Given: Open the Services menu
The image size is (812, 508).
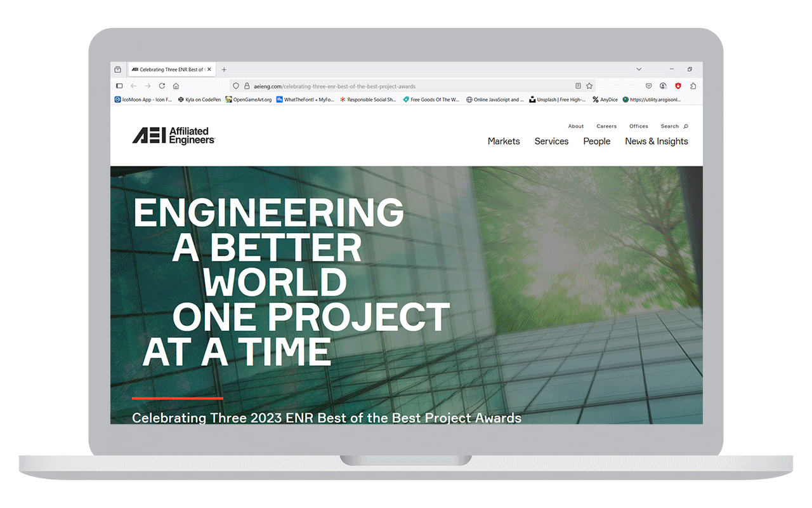Looking at the screenshot, I should point(551,142).
